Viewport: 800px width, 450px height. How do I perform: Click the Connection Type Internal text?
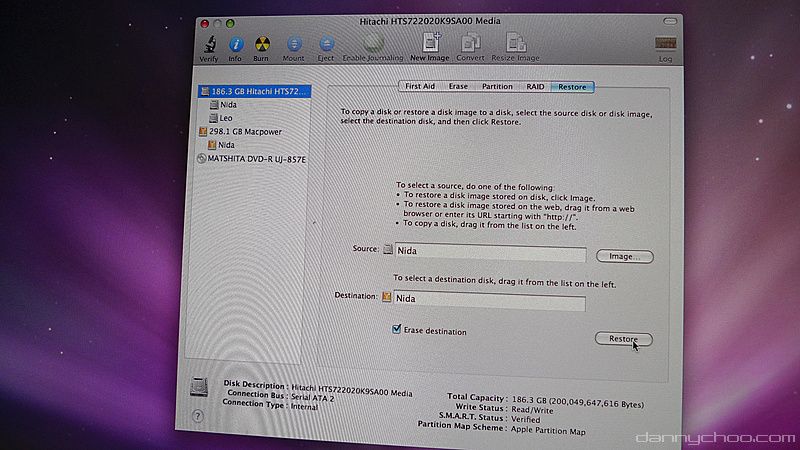coord(304,407)
